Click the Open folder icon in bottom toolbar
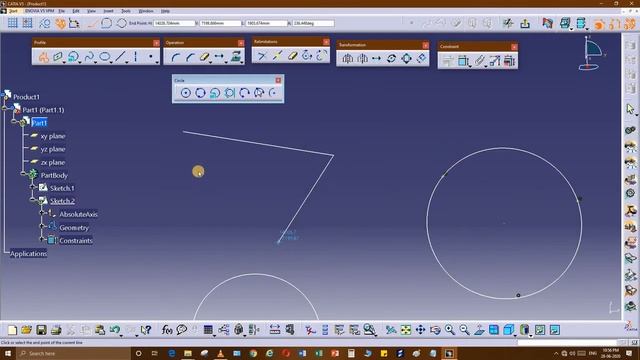Image resolution: width=640 pixels, height=360 pixels. coord(27,330)
